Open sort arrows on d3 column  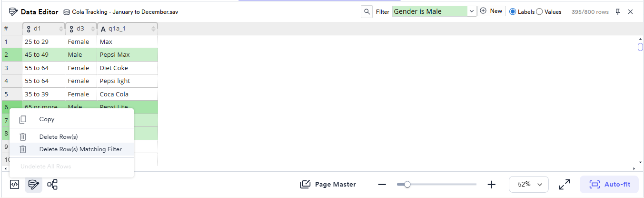[93, 29]
